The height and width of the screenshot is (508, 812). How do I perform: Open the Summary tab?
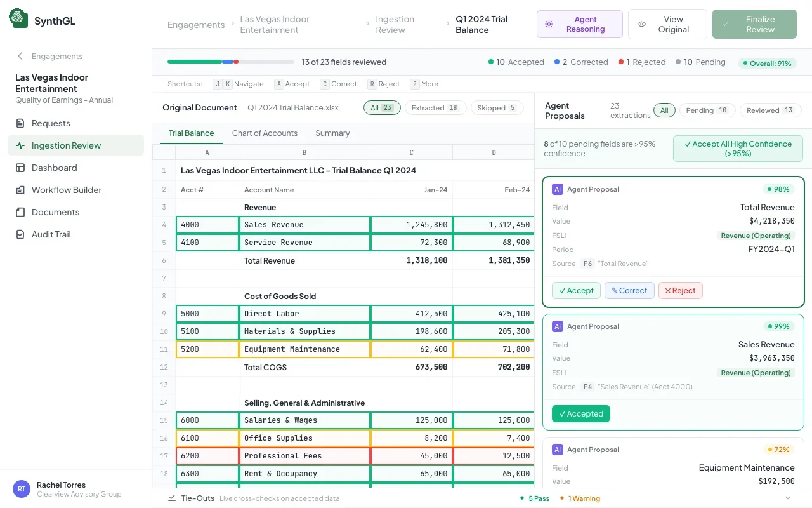[x=332, y=133]
